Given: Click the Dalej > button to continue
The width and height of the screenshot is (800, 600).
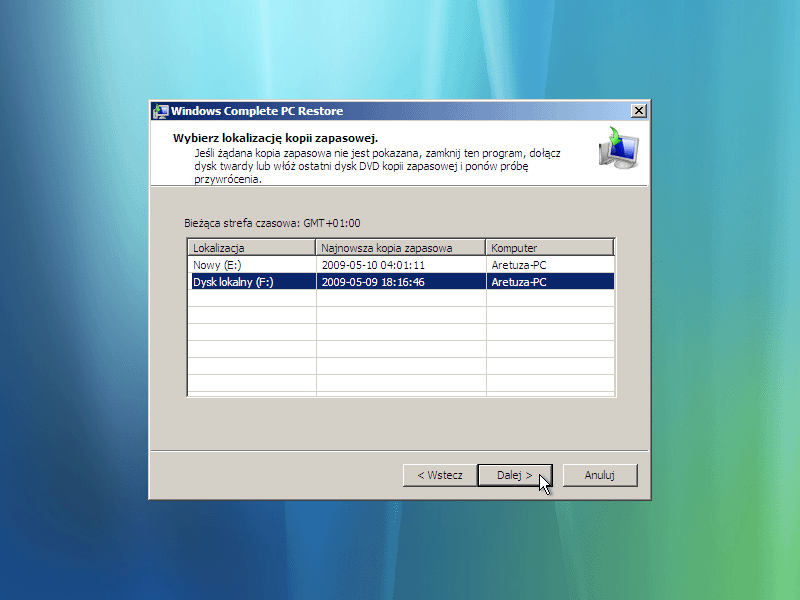Looking at the screenshot, I should click(x=515, y=475).
